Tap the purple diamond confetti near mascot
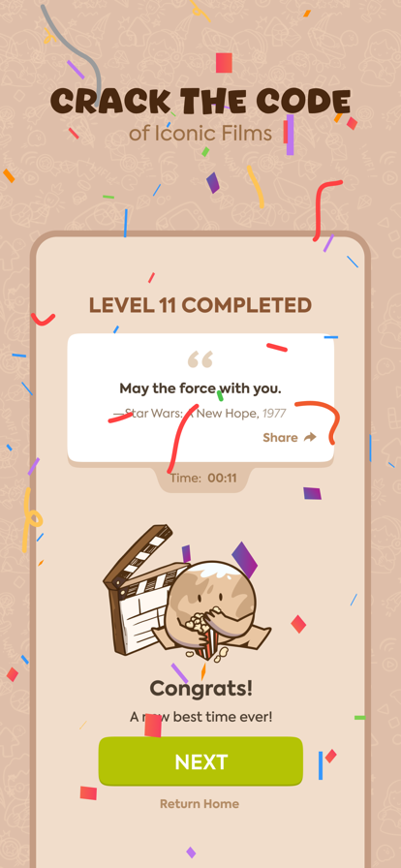Image resolution: width=401 pixels, height=868 pixels. (245, 559)
